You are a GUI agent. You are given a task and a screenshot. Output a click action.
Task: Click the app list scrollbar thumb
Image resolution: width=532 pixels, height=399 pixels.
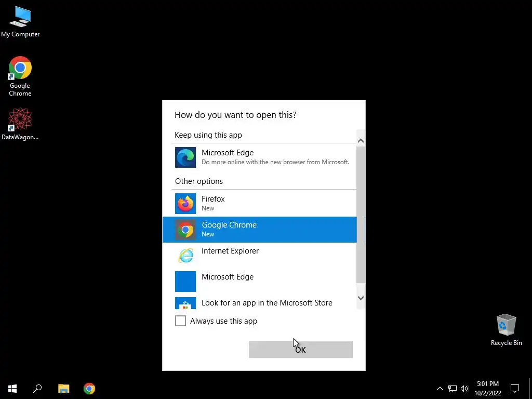[x=361, y=215]
